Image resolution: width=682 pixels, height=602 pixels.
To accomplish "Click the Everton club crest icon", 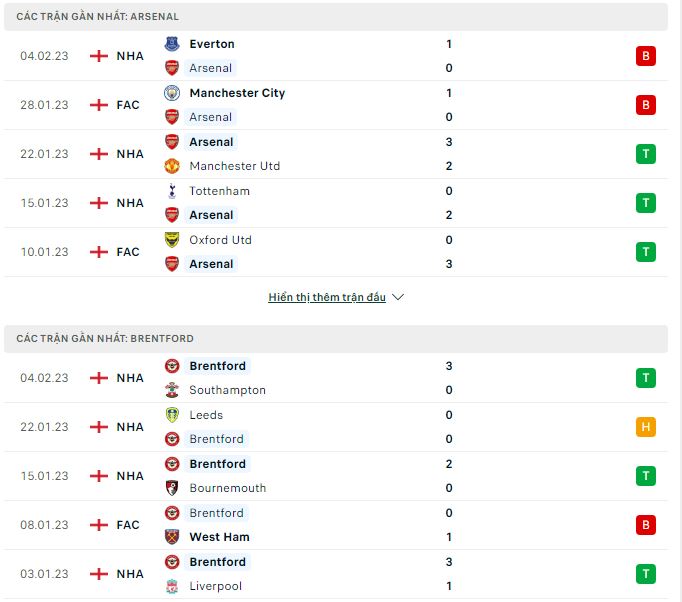I will pyautogui.click(x=172, y=44).
